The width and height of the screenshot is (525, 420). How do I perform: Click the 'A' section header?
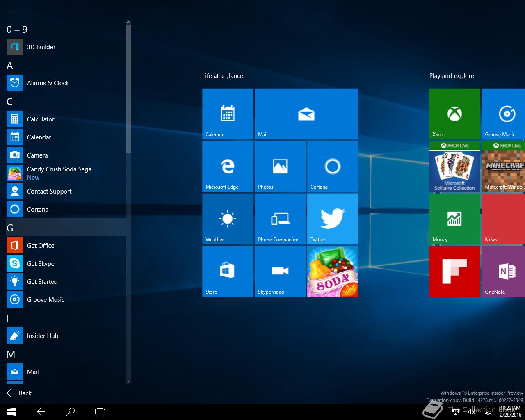(x=66, y=65)
